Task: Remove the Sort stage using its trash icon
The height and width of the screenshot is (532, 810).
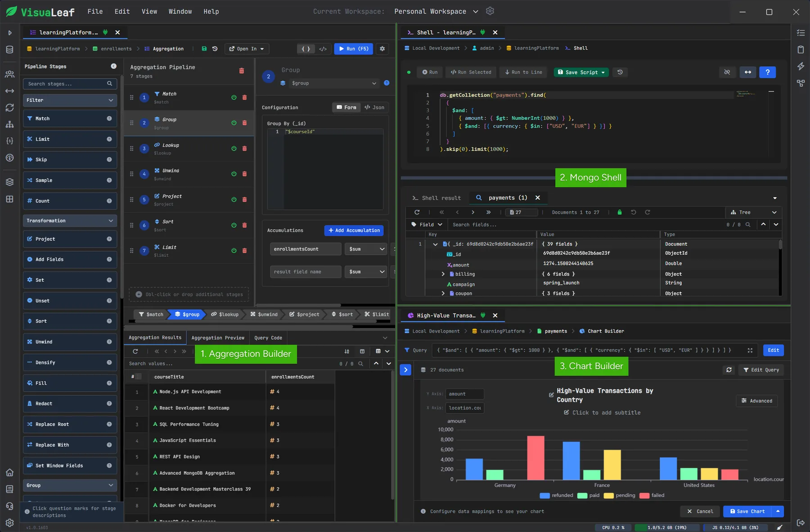Action: [244, 225]
